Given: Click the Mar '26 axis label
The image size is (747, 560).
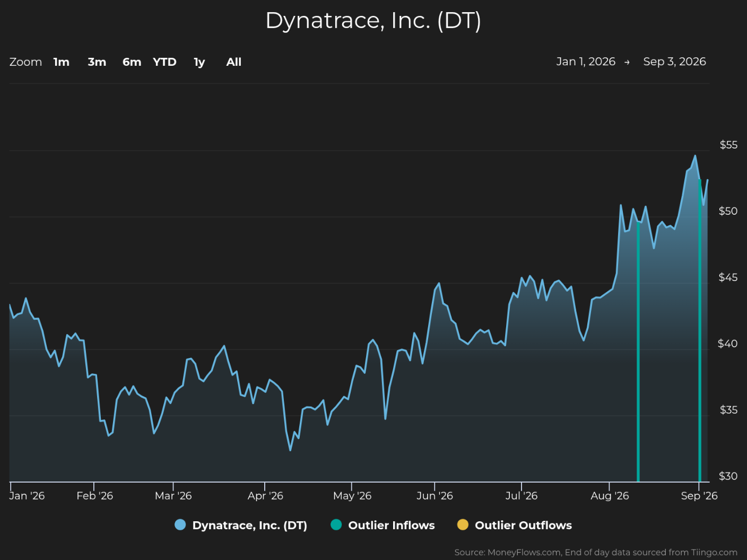Looking at the screenshot, I should pos(173,496).
